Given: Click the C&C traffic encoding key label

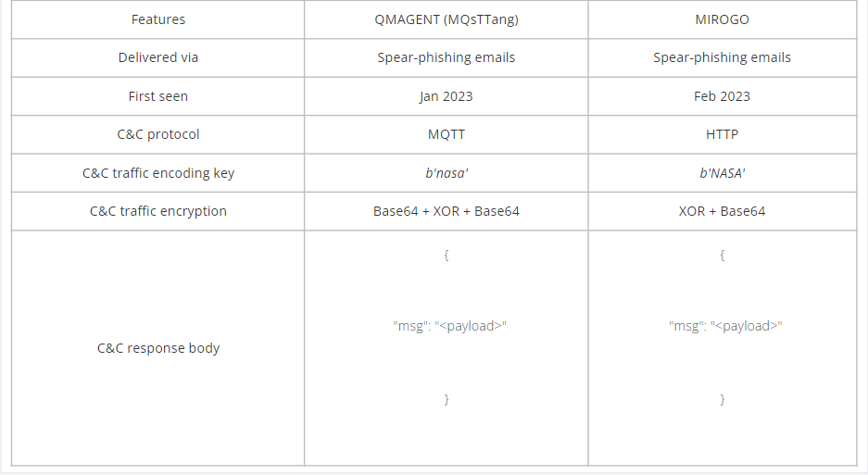Looking at the screenshot, I should 157,173.
